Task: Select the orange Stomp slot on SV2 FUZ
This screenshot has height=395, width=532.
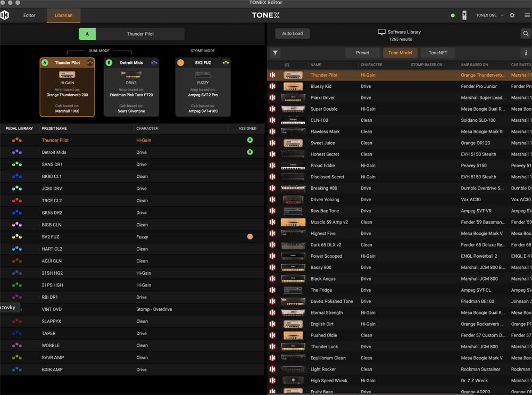Action: 181,63
